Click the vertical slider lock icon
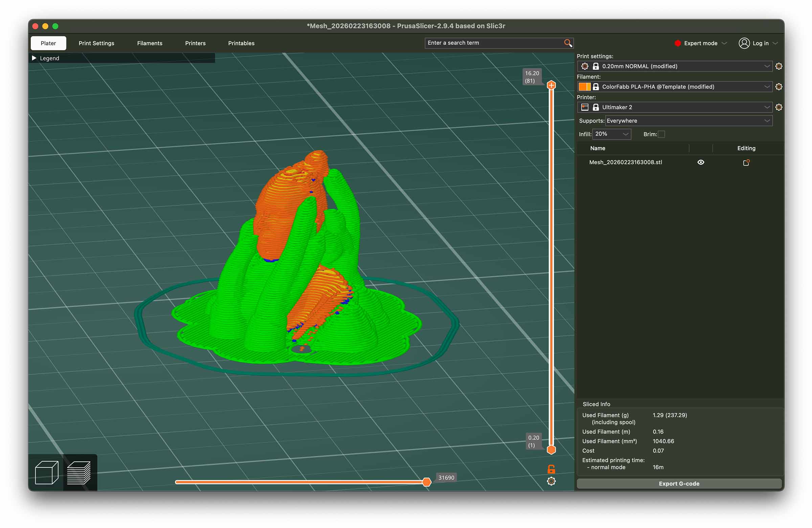The image size is (812, 528). pos(551,469)
